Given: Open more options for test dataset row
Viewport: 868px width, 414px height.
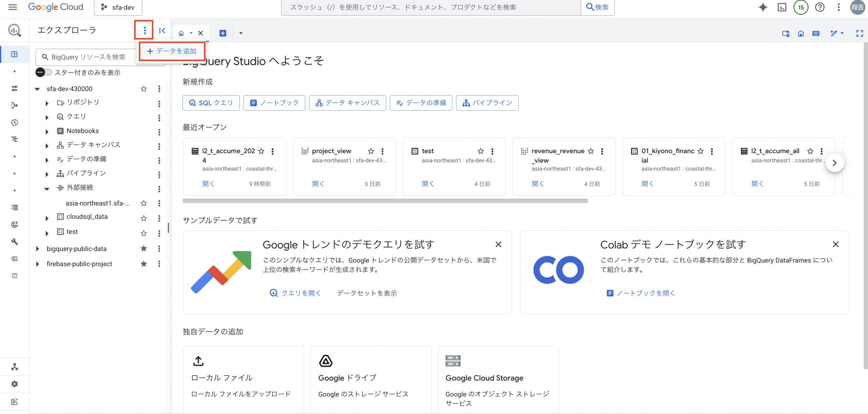Looking at the screenshot, I should pyautogui.click(x=159, y=233).
